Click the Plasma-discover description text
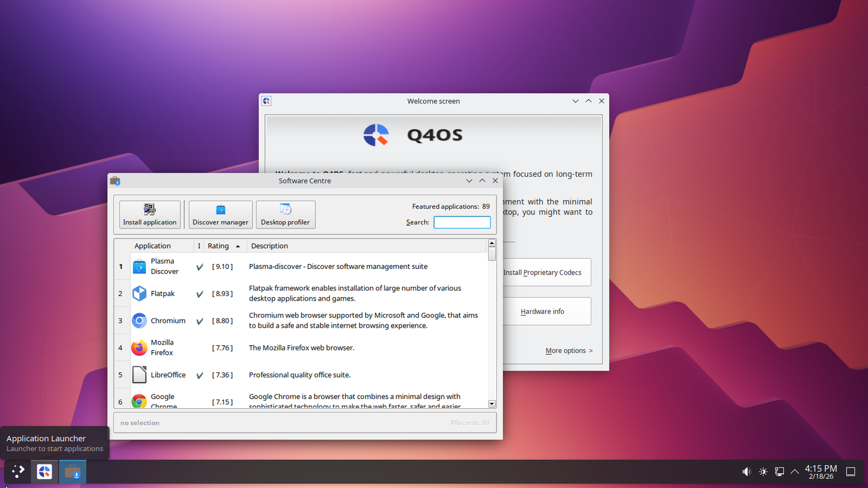868x488 pixels. (338, 267)
